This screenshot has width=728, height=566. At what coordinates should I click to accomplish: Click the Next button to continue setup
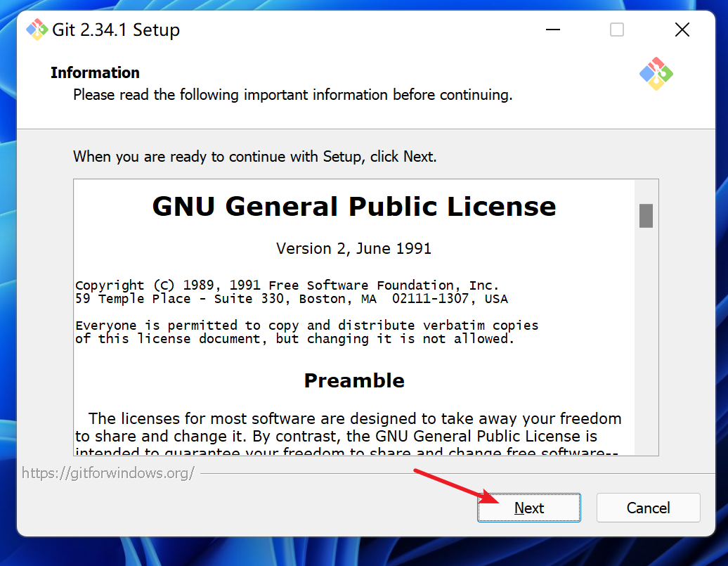[529, 508]
